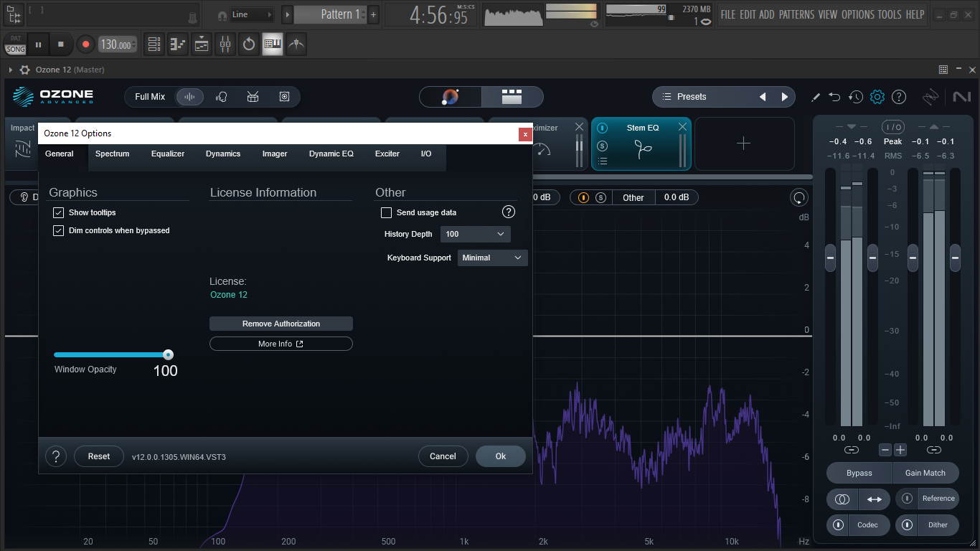Stop playback in FL Studio transport
This screenshot has height=551, width=980.
click(61, 44)
